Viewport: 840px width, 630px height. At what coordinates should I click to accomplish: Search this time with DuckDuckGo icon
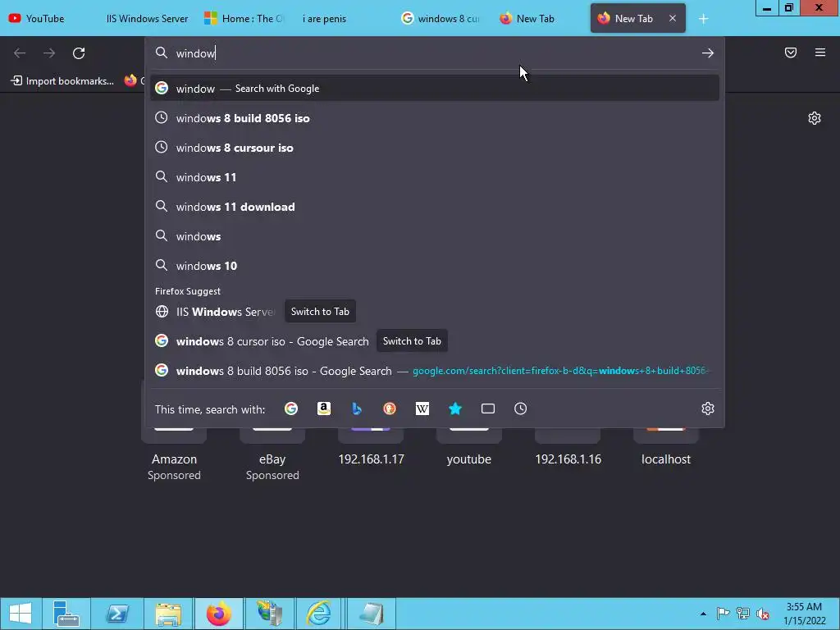coord(390,409)
